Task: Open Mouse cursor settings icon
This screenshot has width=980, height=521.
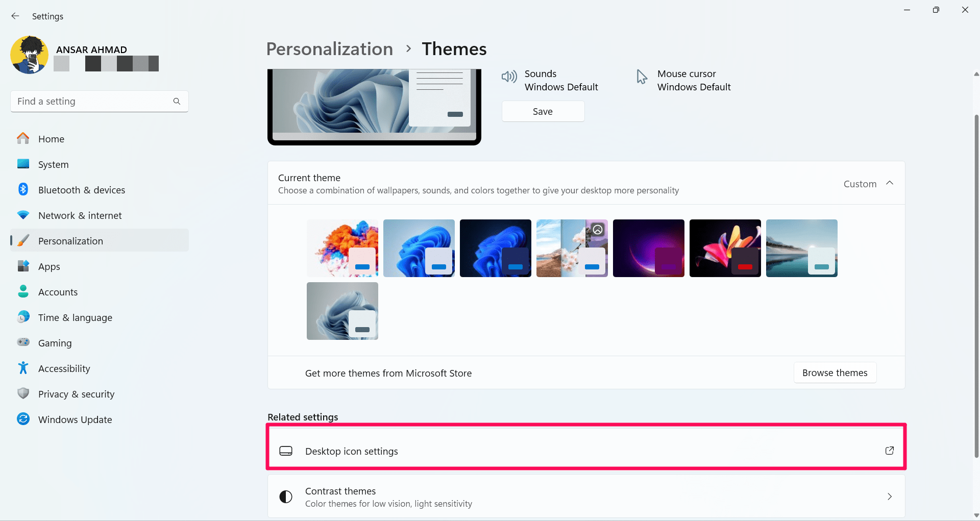Action: [x=642, y=77]
